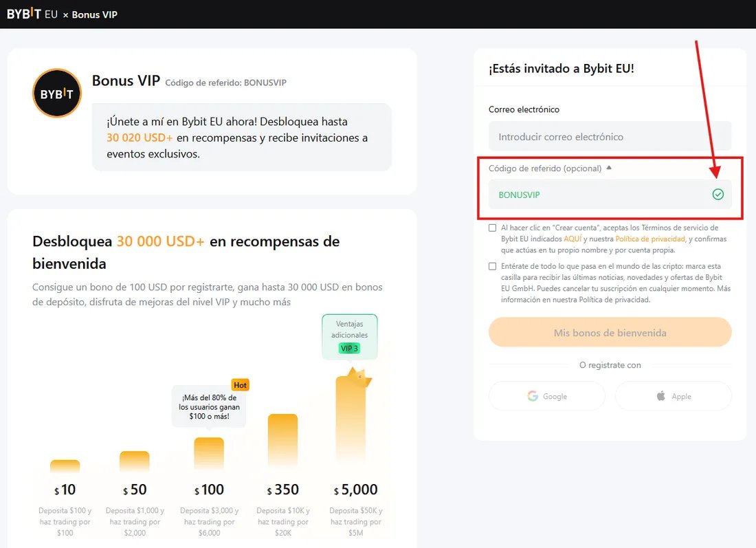Click the $100 reward bar
The width and height of the screenshot is (756, 548).
click(209, 455)
